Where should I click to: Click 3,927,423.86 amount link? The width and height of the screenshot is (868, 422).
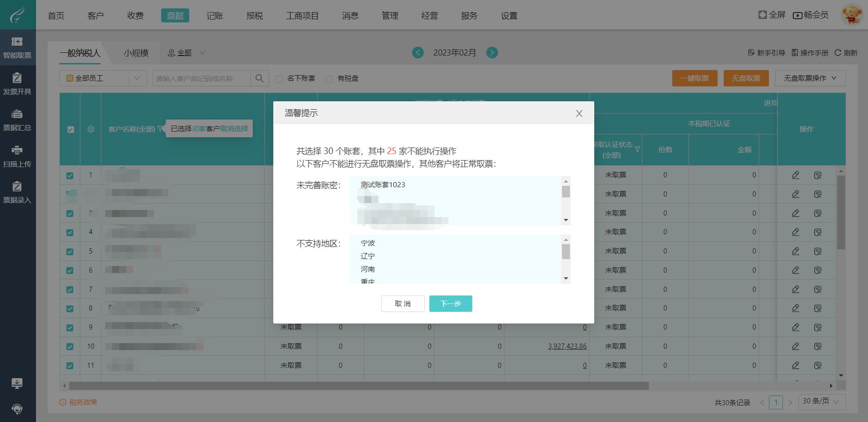567,346
